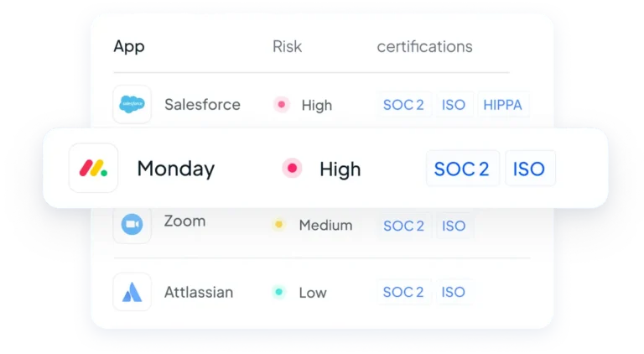
Task: Click the SOC 2 badge on Monday row
Action: (x=462, y=169)
